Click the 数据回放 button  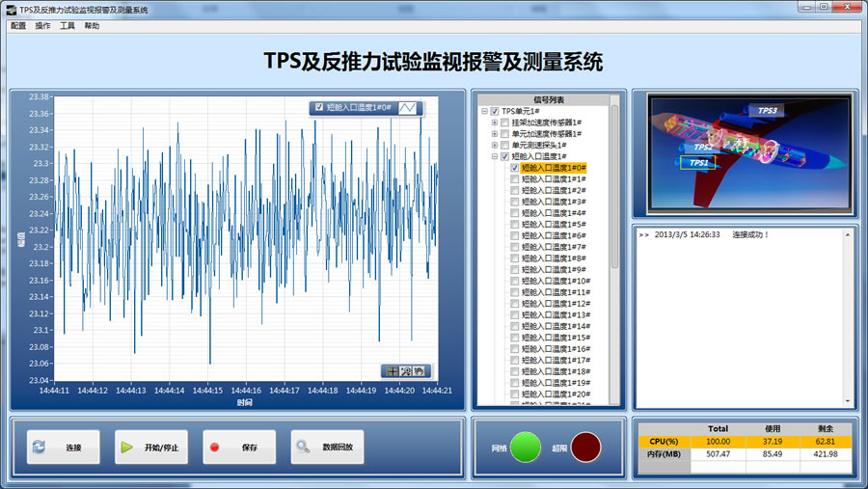[x=328, y=448]
